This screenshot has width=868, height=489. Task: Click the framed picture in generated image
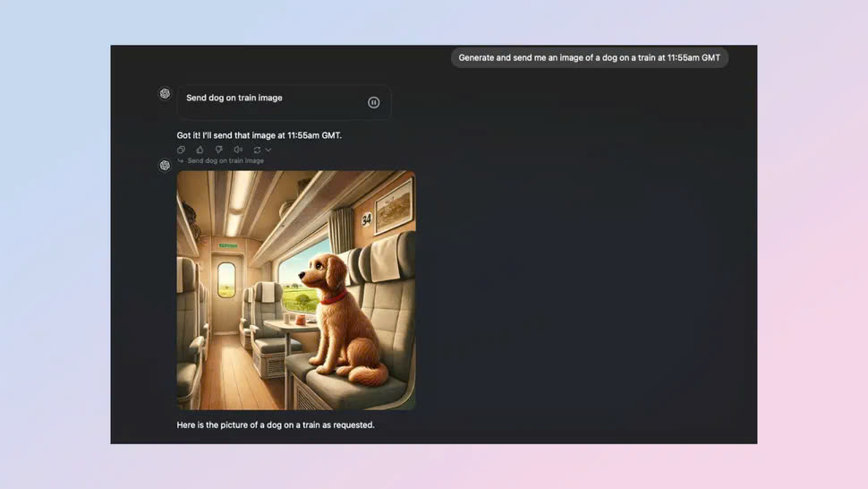(393, 203)
